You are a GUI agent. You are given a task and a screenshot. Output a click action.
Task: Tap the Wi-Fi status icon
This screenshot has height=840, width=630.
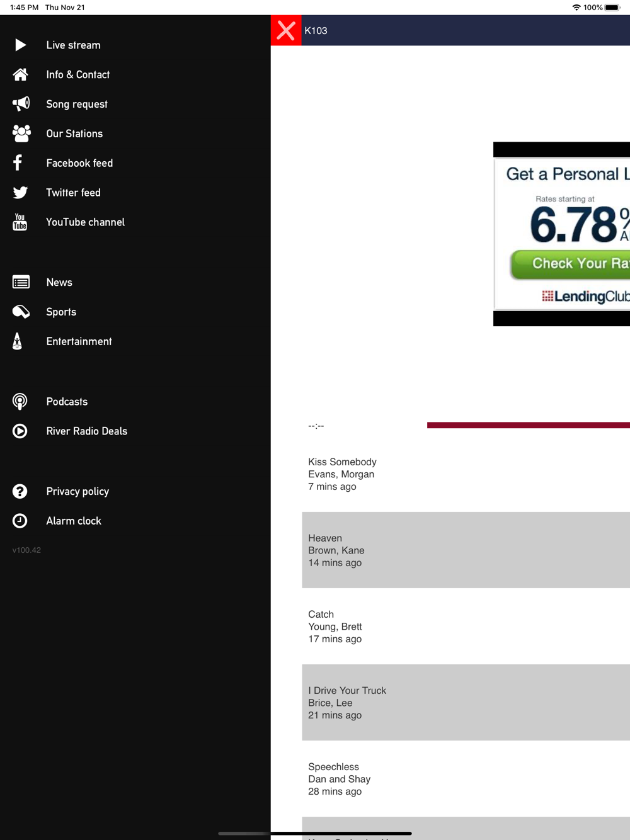(576, 8)
